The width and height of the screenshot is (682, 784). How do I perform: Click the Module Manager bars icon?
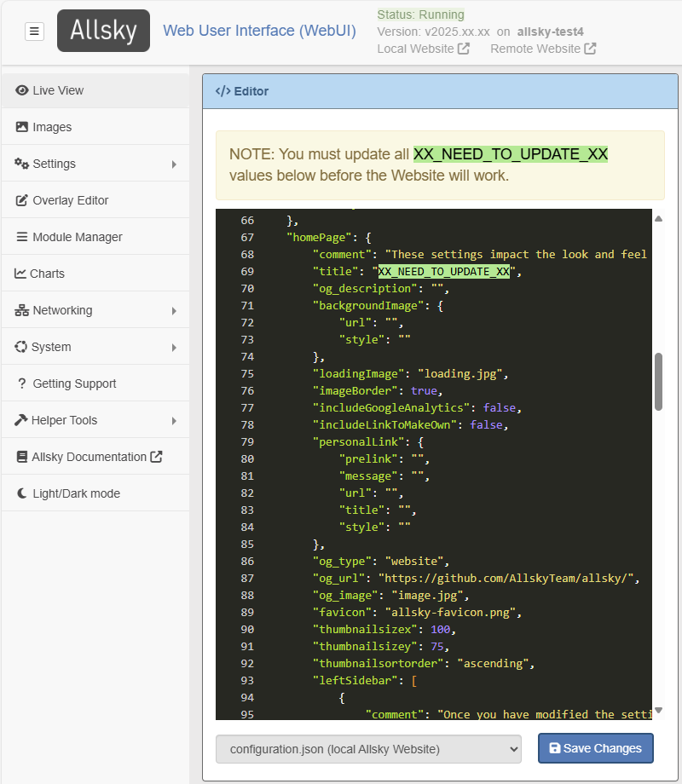pyautogui.click(x=22, y=237)
